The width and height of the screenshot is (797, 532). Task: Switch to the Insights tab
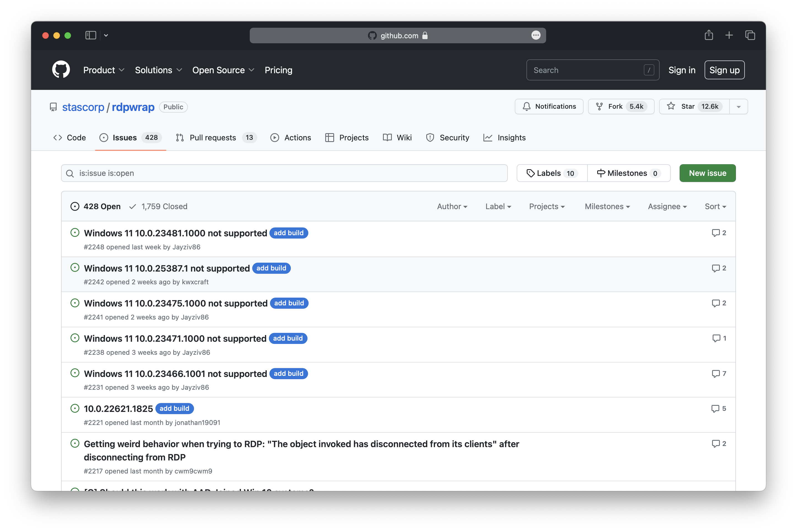(x=505, y=138)
